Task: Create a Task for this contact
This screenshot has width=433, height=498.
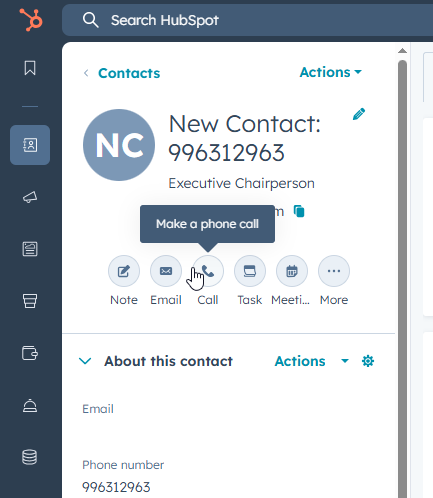Action: 250,271
